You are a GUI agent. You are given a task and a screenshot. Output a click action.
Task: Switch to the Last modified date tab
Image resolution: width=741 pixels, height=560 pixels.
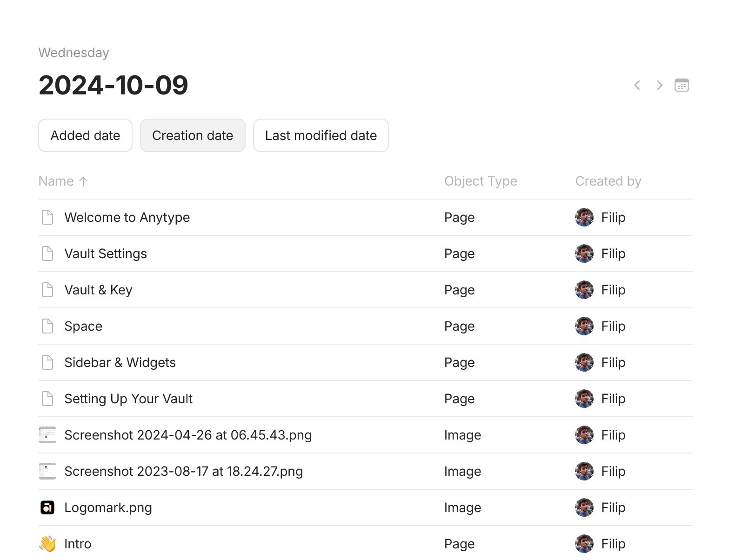pyautogui.click(x=320, y=135)
